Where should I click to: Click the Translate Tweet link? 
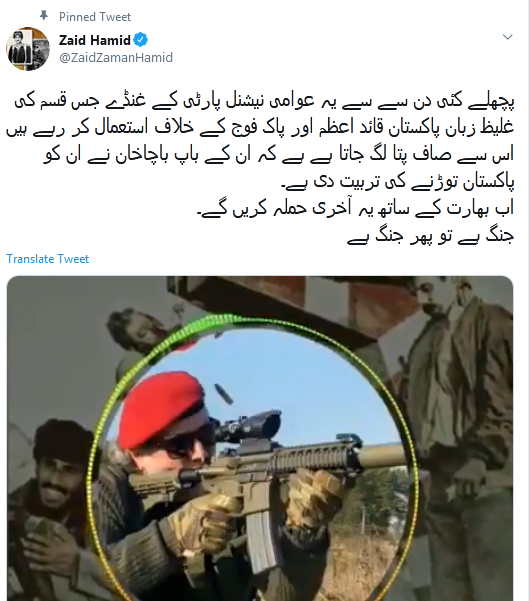point(48,259)
